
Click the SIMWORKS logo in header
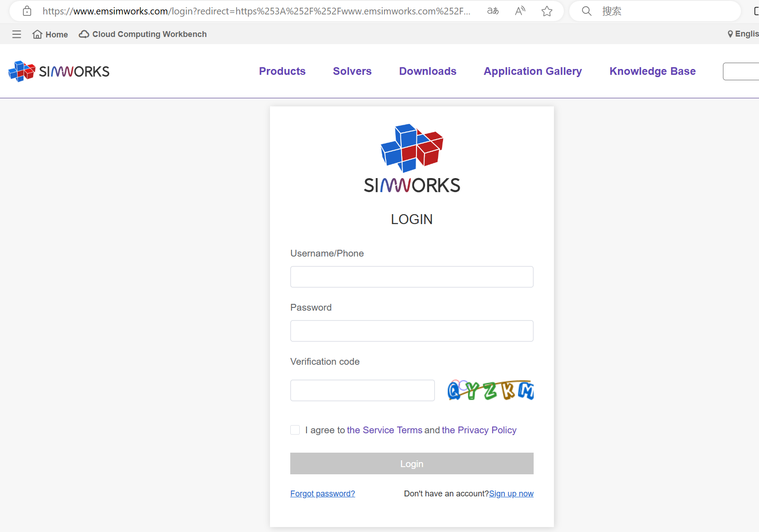pos(59,71)
